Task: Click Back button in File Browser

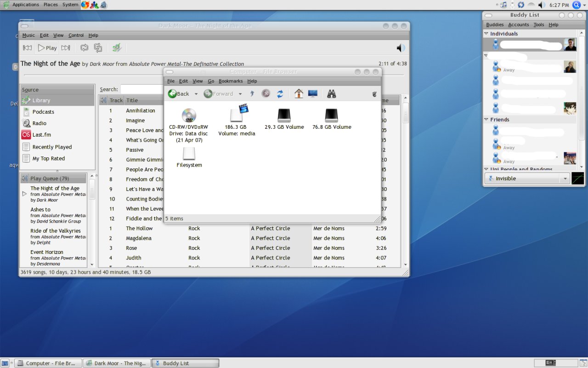Action: (x=179, y=94)
